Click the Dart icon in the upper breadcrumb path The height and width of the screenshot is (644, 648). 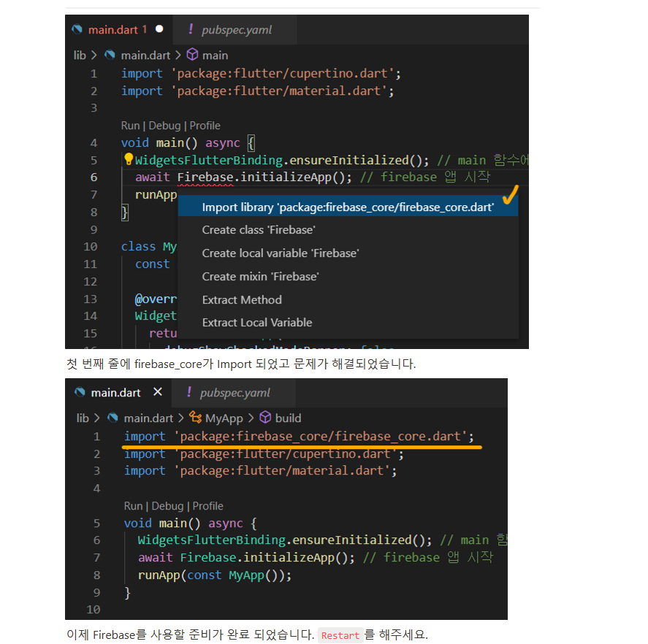point(110,55)
